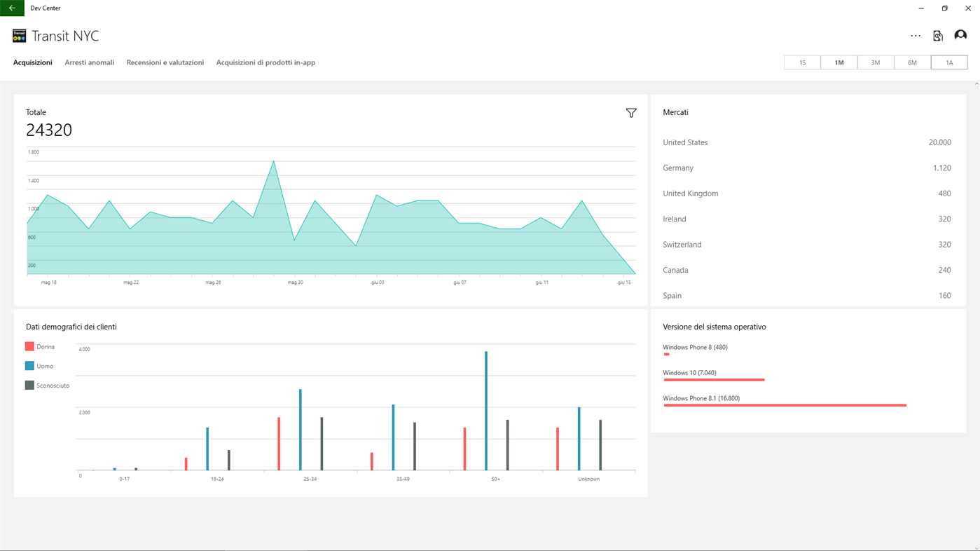The height and width of the screenshot is (551, 980).
Task: Click Versione del sistema operativo heading
Action: pyautogui.click(x=715, y=327)
